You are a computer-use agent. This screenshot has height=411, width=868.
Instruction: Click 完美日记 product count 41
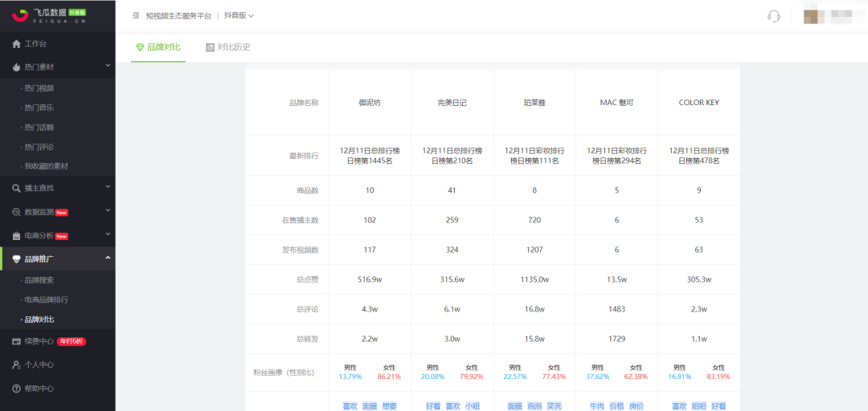[452, 190]
